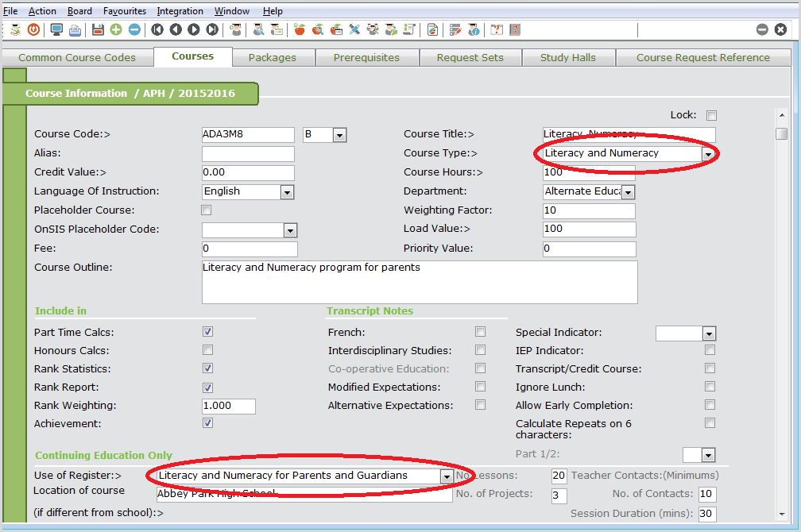Switch to the Prerequisites tab
Screen dimensions: 801x532
[366, 57]
